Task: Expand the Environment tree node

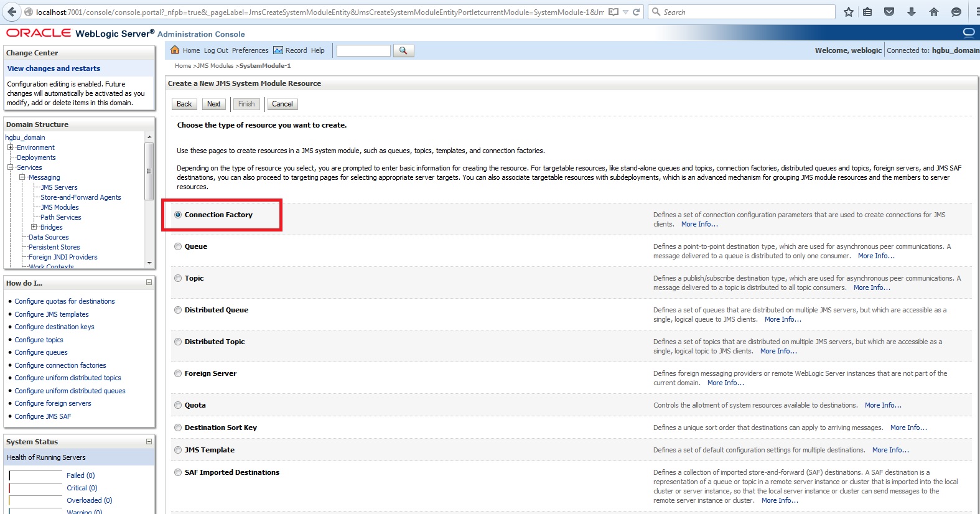Action: [10, 147]
